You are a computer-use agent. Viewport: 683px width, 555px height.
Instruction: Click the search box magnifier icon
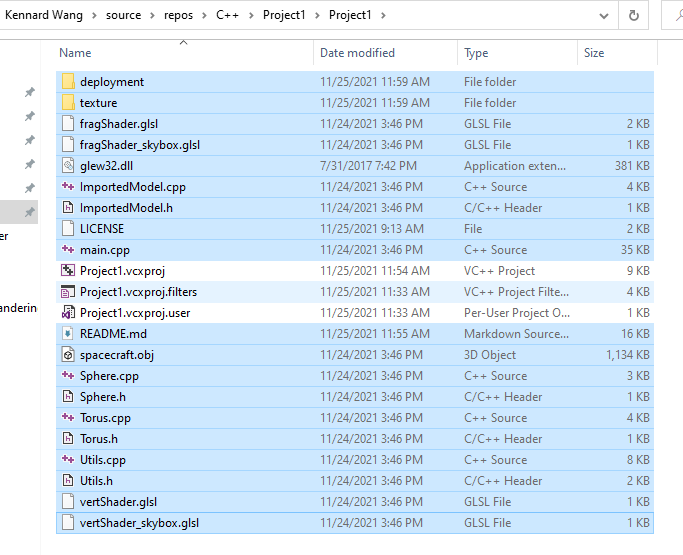pos(676,16)
